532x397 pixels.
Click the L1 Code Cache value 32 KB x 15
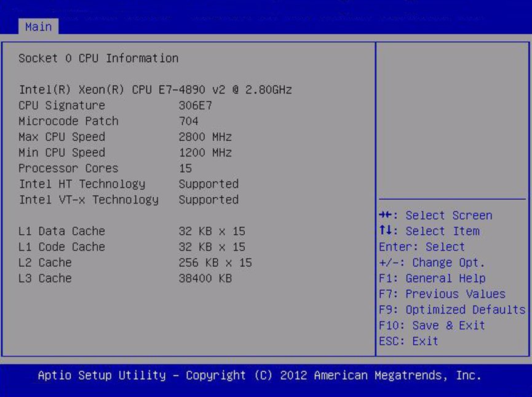[212, 247]
